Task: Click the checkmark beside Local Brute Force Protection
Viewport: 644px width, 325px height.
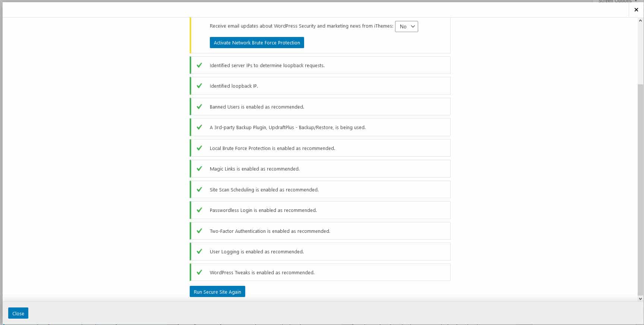Action: 199,148
